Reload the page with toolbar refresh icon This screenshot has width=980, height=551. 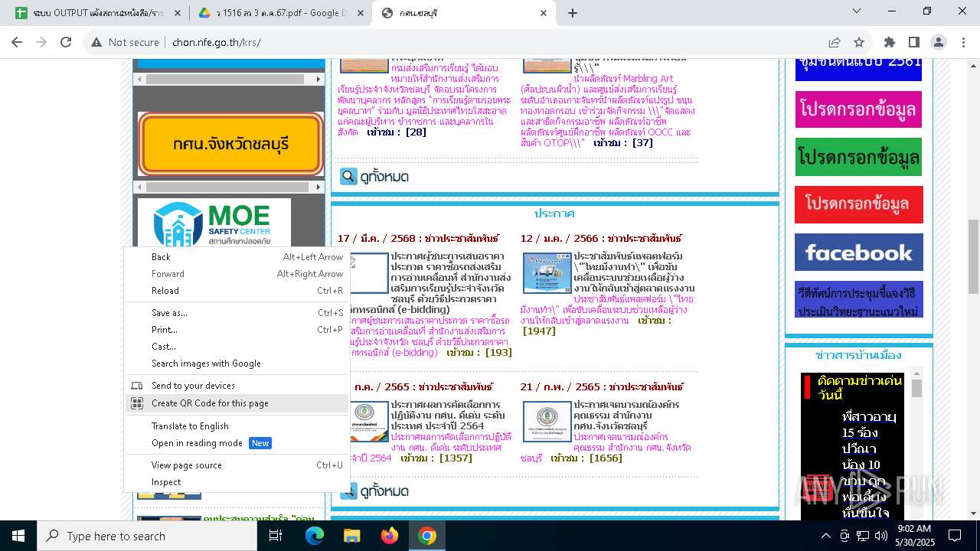[66, 42]
